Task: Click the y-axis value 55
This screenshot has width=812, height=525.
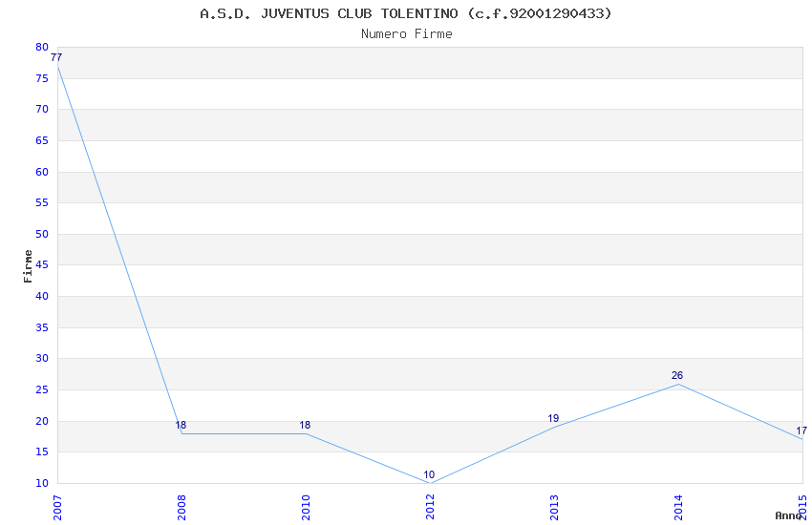Action: pyautogui.click(x=42, y=202)
